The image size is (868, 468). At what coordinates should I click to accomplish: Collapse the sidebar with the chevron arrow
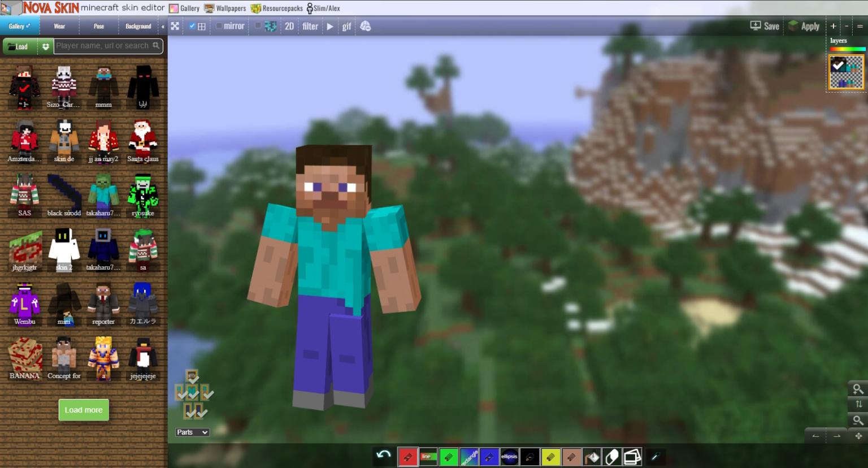[x=163, y=25]
